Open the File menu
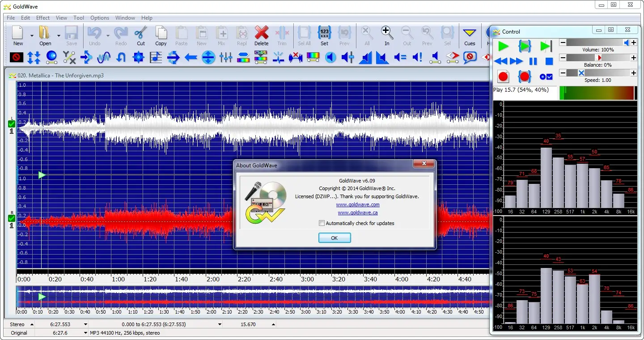The width and height of the screenshot is (644, 340). (x=11, y=18)
